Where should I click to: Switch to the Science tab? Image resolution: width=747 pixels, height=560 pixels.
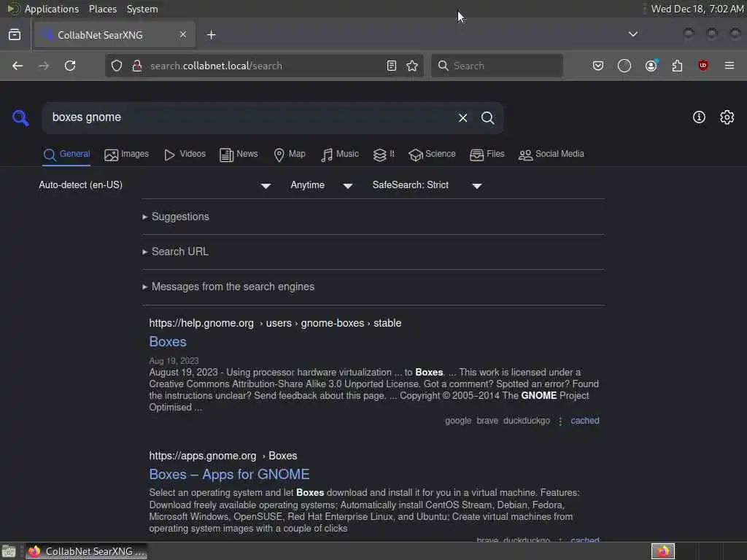tap(432, 155)
